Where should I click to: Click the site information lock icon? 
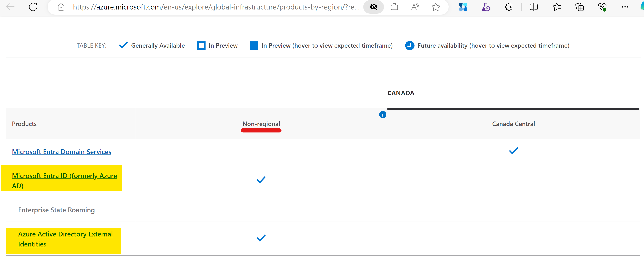61,7
